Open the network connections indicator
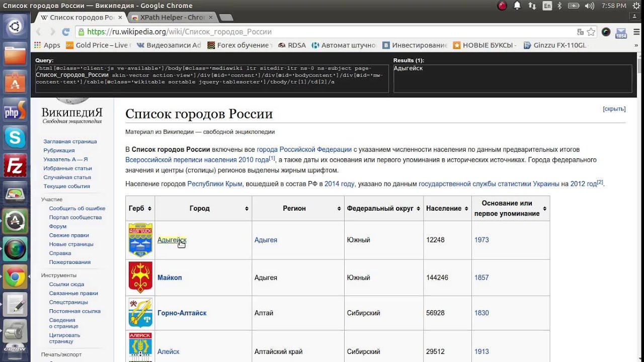This screenshot has width=644, height=362. tap(532, 6)
